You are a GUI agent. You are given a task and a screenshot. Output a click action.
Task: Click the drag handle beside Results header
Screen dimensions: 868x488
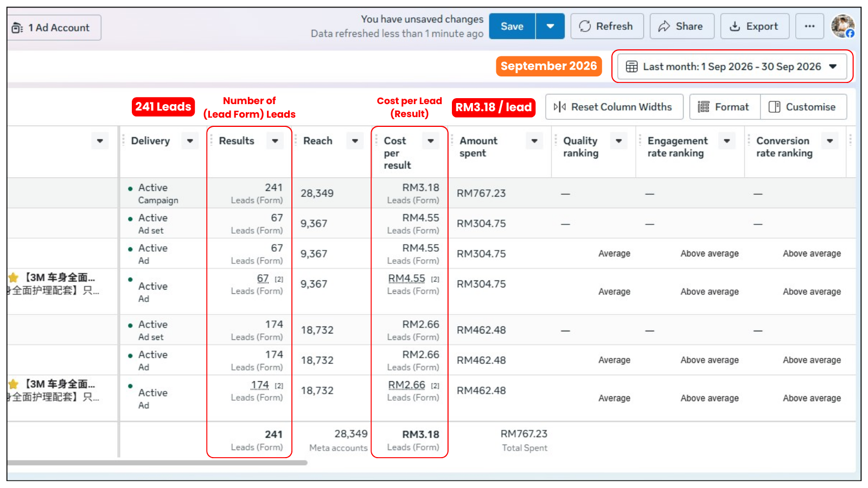pyautogui.click(x=211, y=140)
